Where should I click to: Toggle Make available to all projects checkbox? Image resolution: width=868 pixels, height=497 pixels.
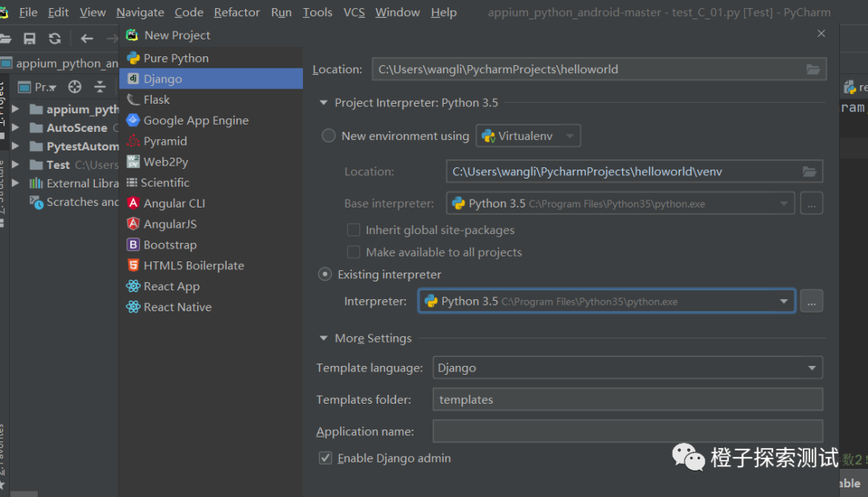point(353,252)
